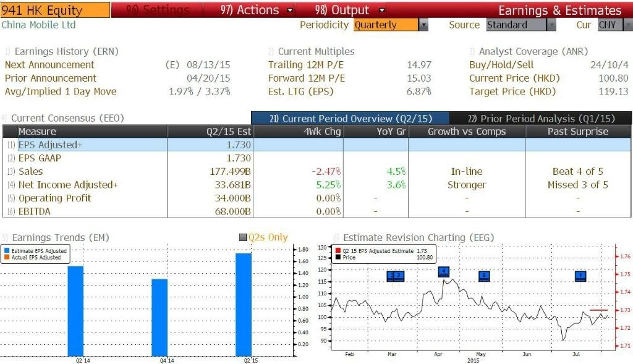633x364 pixels.
Task: Click the red Q2 15 EPS Adjusted Estimate swatch
Action: tap(338, 251)
